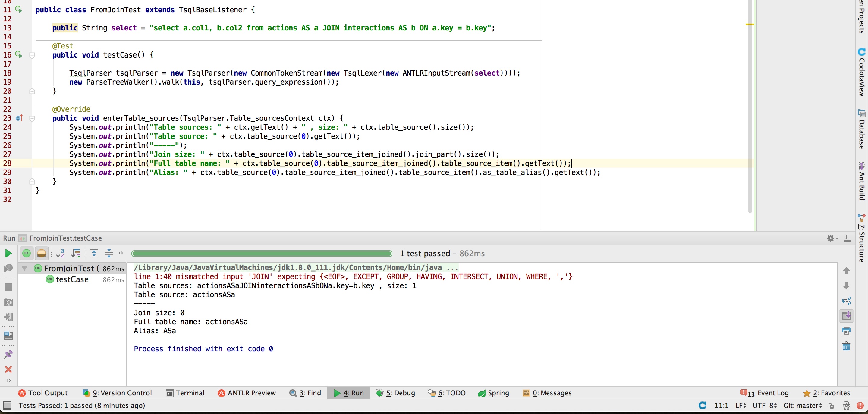
Task: Toggle showing ignored tests
Action: tap(42, 253)
